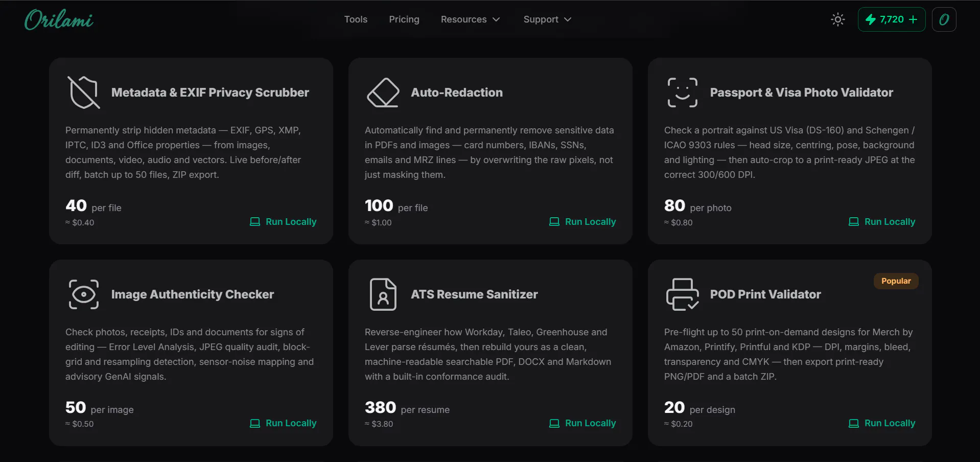Click the Popular badge on POD Print Validator
The height and width of the screenshot is (462, 980).
(x=896, y=281)
